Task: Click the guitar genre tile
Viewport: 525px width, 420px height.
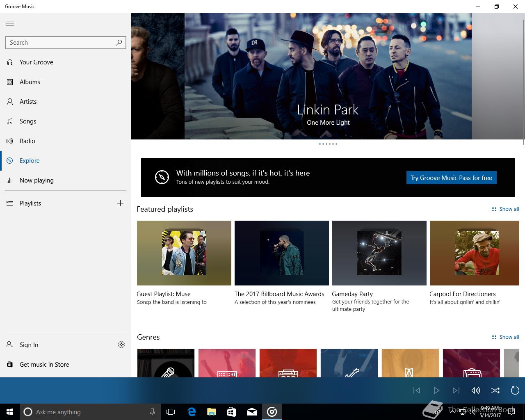Action: [349, 363]
